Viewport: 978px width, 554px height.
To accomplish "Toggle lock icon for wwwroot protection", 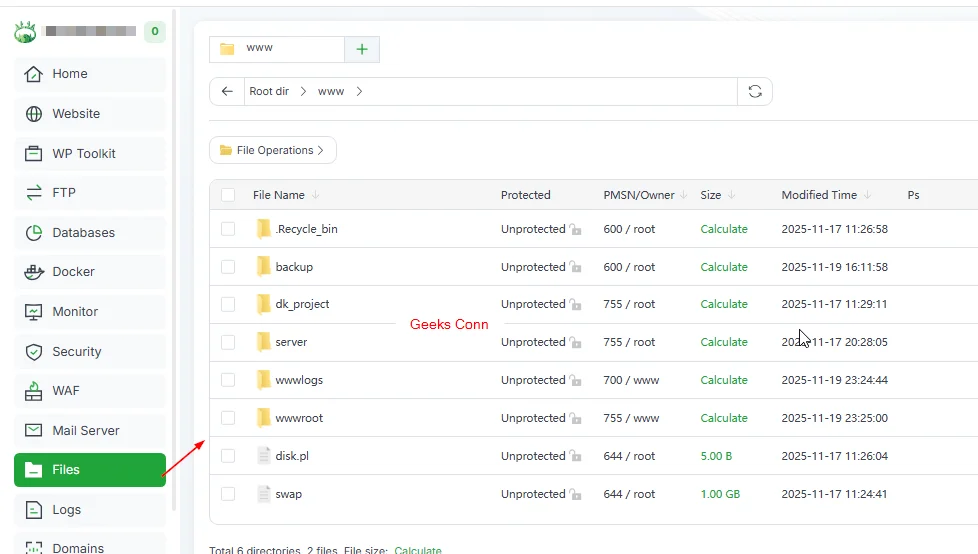I will point(575,419).
